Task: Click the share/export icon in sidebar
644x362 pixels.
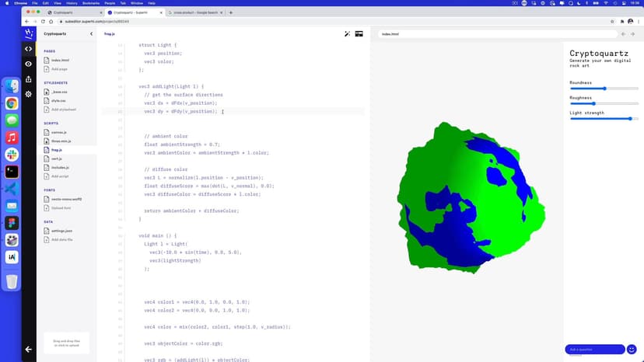Action: (x=29, y=78)
